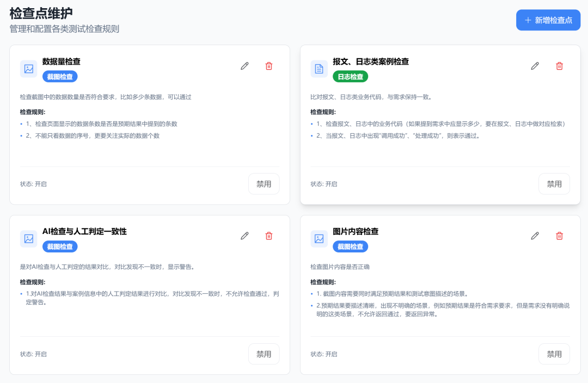Screen dimensions: 588x383
Task: Delete the 数据量检查 checkpoint via trash icon
Action: tap(269, 66)
